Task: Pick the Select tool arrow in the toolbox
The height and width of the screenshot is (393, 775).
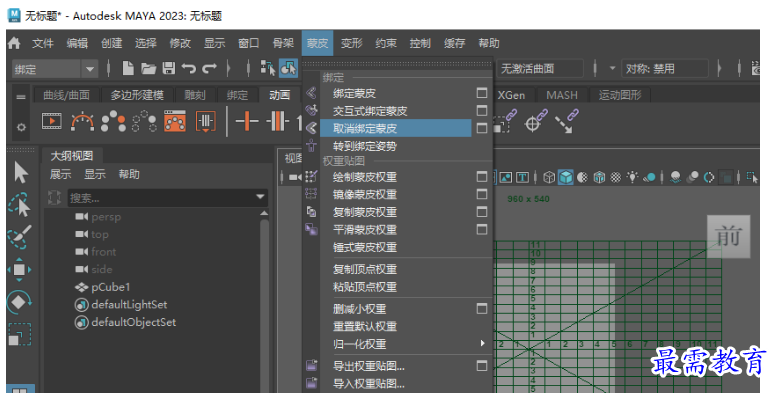Action: click(21, 173)
